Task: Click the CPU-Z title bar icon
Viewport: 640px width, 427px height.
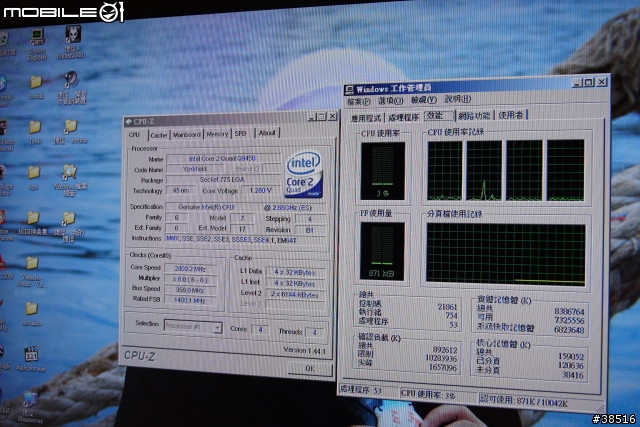Action: click(x=129, y=121)
